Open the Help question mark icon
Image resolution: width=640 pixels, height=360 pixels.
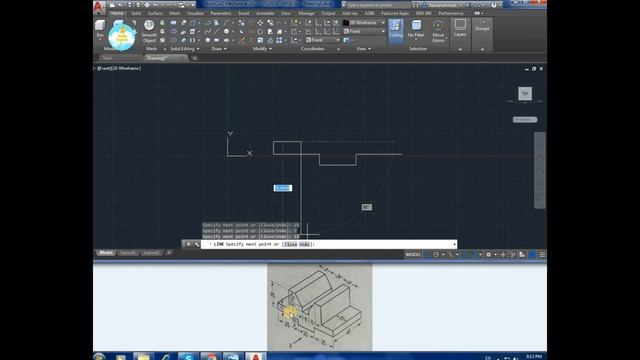click(x=494, y=5)
